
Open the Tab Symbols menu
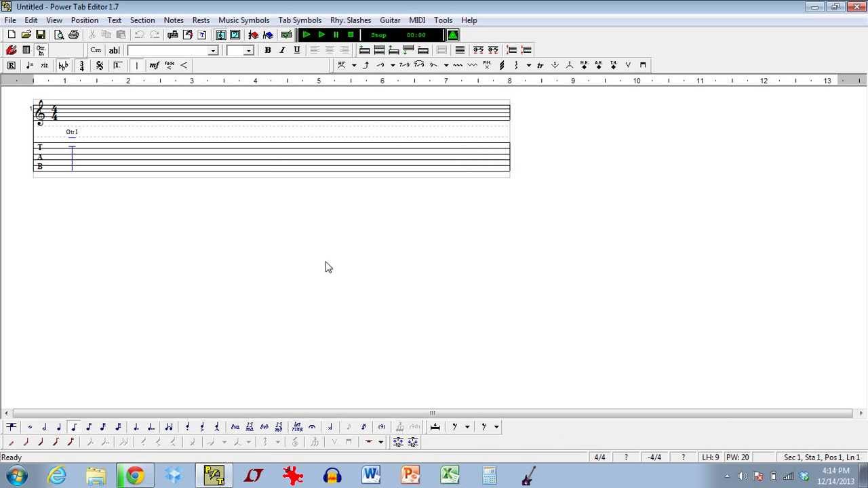[x=300, y=20]
